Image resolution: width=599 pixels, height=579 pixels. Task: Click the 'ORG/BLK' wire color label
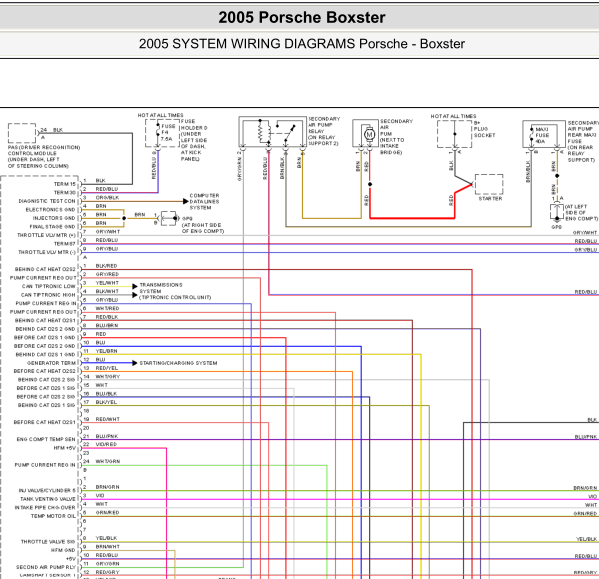[107, 197]
